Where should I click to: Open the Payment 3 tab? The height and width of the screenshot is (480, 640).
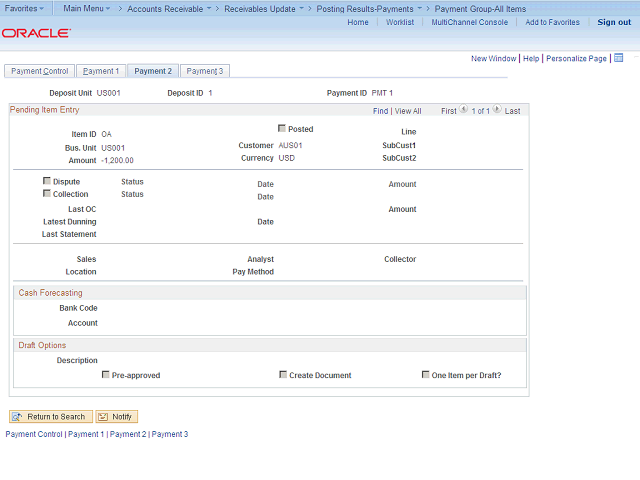click(205, 71)
